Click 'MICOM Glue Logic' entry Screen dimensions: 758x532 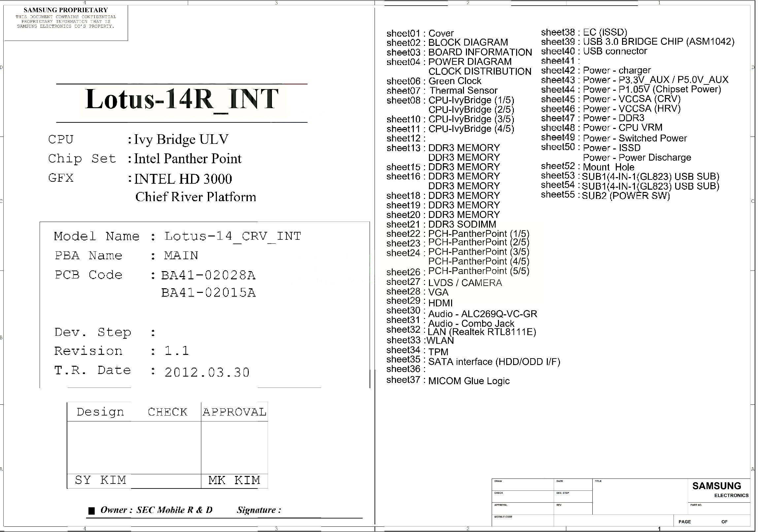469,381
